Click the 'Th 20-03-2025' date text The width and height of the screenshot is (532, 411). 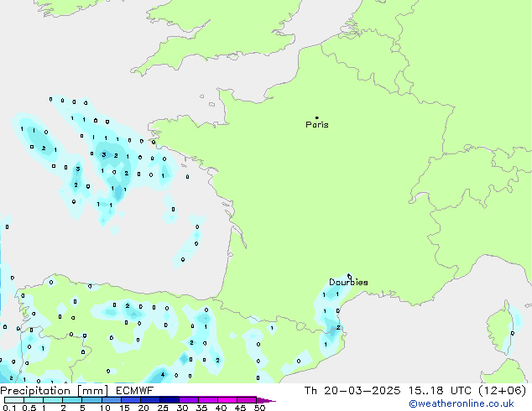tap(352, 391)
